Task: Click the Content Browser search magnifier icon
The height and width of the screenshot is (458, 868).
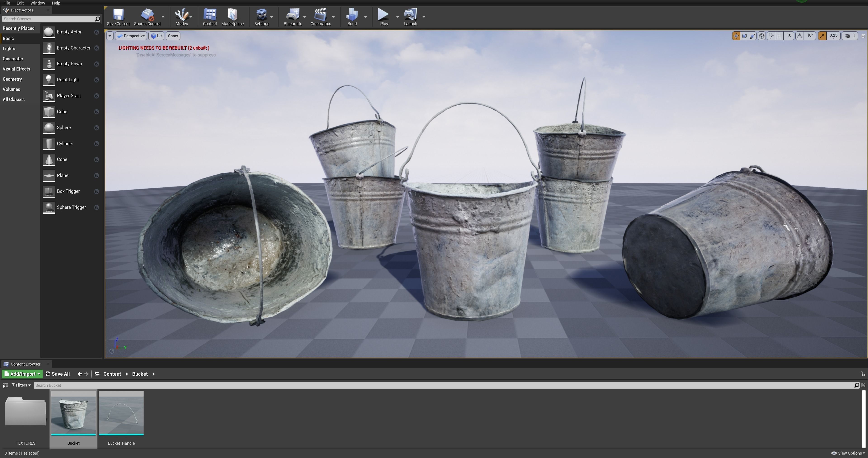Action: pyautogui.click(x=856, y=385)
